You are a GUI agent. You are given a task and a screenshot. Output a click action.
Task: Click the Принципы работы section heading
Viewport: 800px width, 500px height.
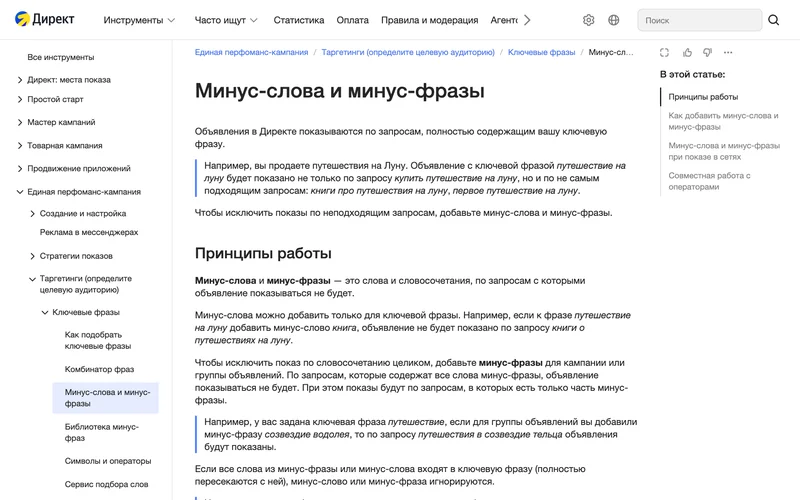click(263, 253)
